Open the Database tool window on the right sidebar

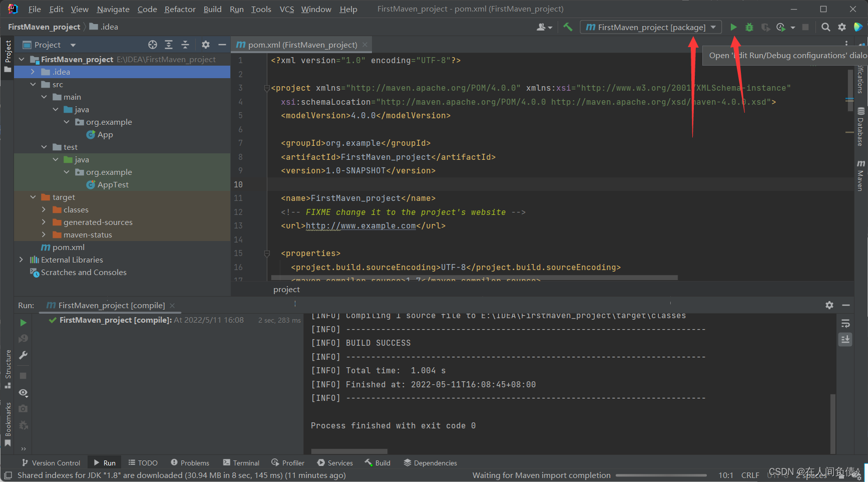coord(861,127)
